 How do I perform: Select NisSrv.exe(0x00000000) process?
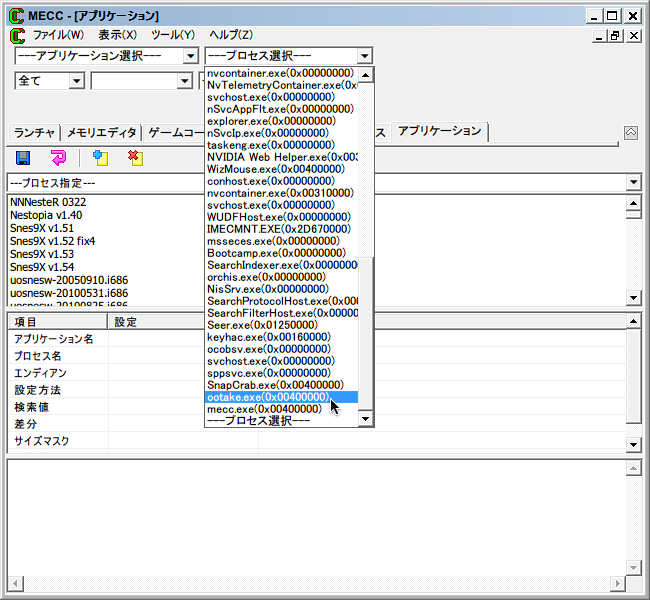[x=281, y=289]
